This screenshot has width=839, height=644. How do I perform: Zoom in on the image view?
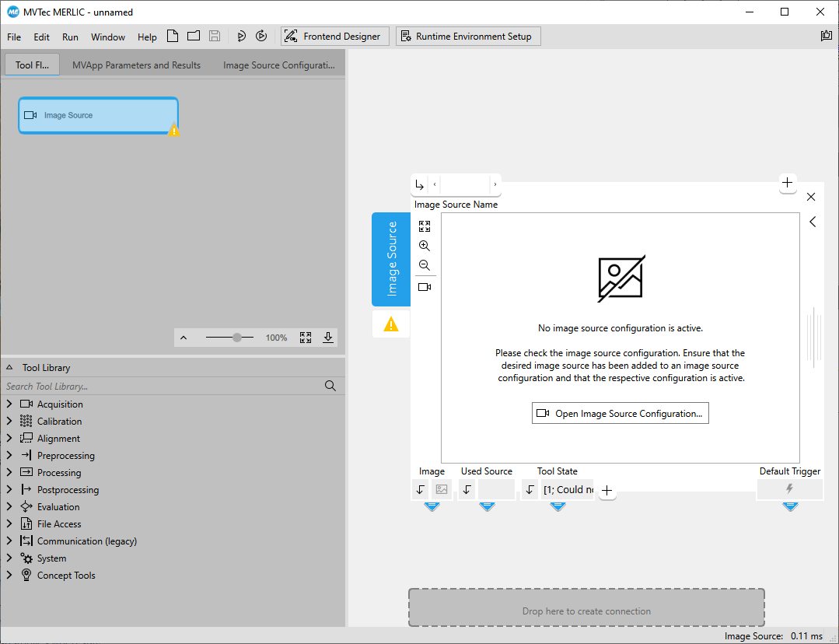pos(425,246)
